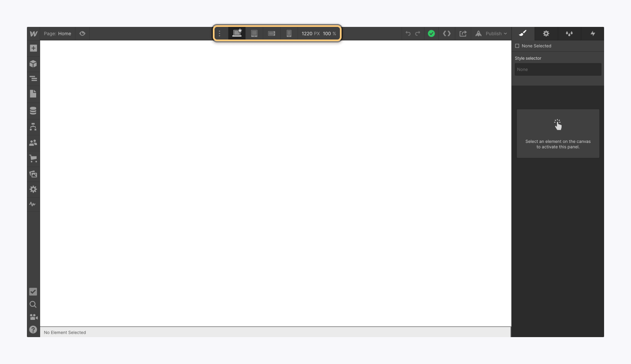This screenshot has width=631, height=364.
Task: Open the Add elements panel
Action: tap(33, 48)
